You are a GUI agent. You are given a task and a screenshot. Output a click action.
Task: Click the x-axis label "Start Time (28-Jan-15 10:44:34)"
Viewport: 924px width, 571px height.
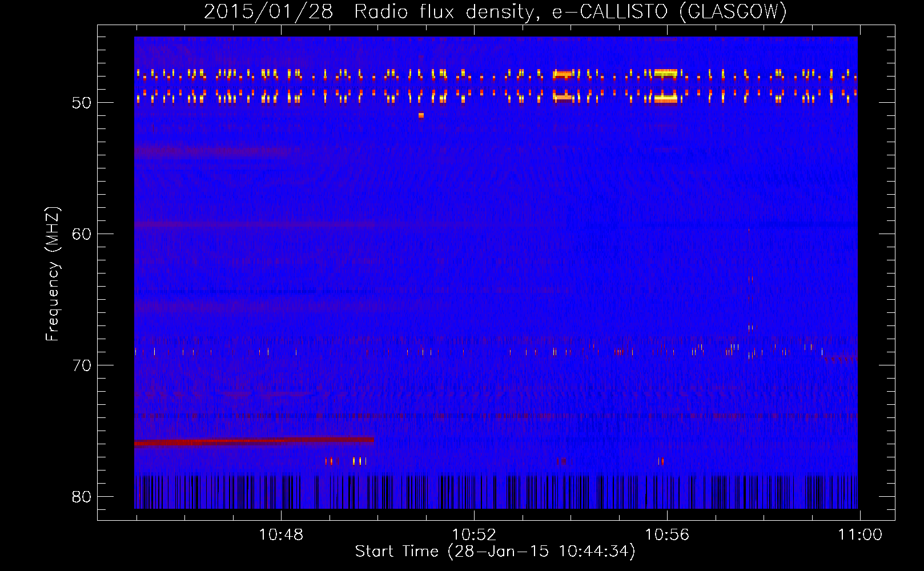click(x=495, y=552)
